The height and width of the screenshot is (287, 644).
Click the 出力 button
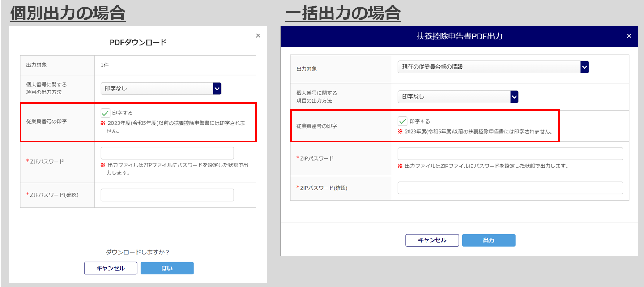[x=489, y=240]
